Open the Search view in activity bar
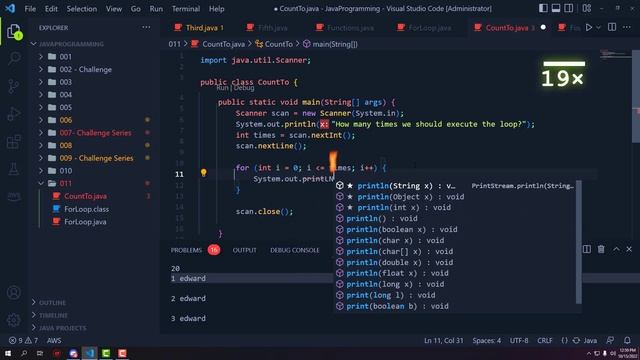 [14, 58]
